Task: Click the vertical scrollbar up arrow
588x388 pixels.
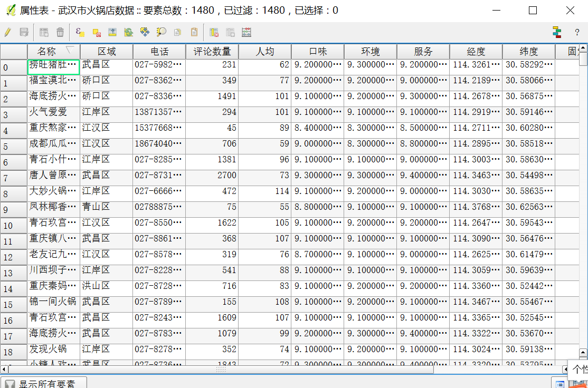Action: (x=583, y=48)
